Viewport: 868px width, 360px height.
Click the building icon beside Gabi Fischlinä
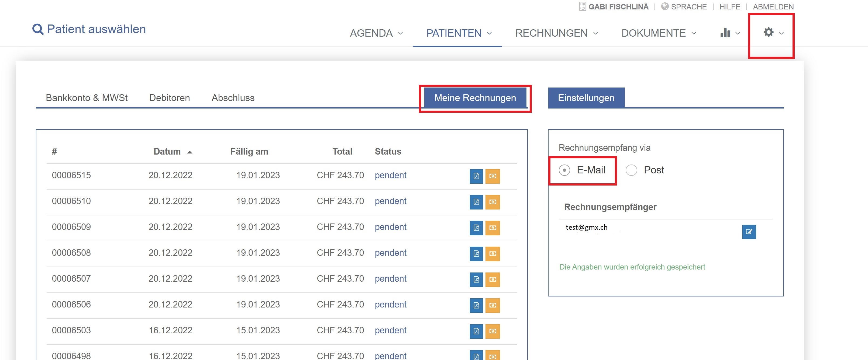582,6
